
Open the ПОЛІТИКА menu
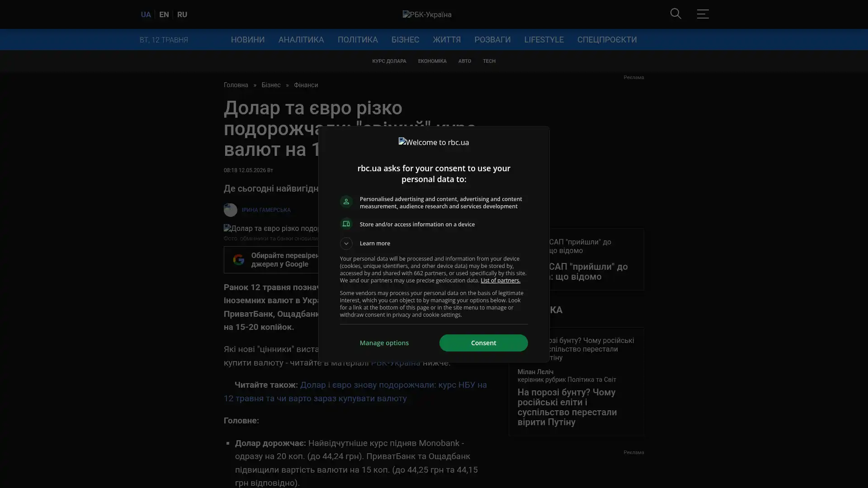358,40
